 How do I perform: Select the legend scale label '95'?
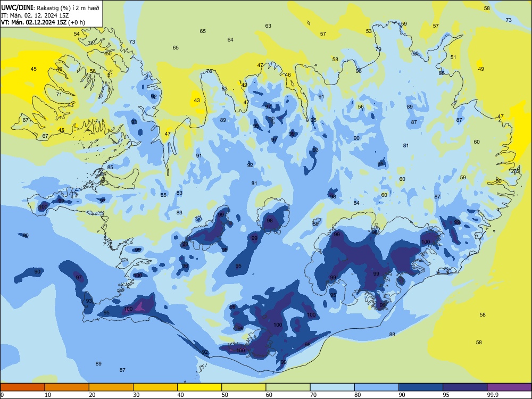coord(446,395)
